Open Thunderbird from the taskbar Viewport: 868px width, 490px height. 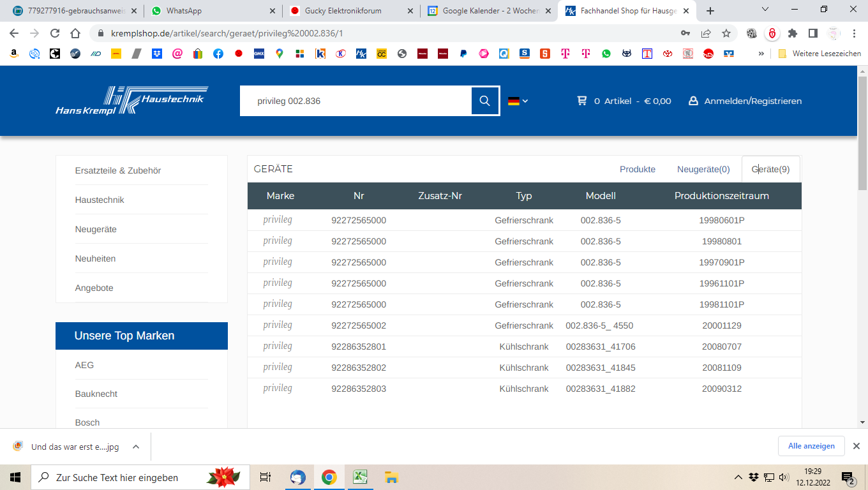298,477
